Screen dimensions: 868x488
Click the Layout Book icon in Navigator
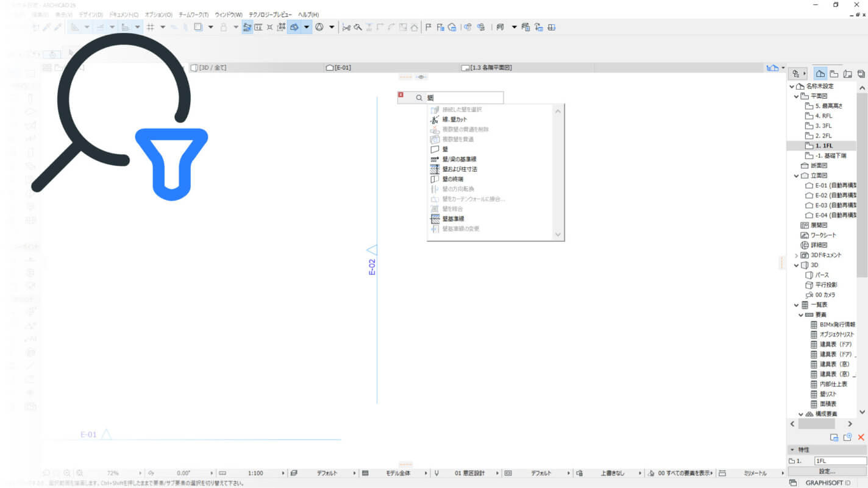click(847, 74)
